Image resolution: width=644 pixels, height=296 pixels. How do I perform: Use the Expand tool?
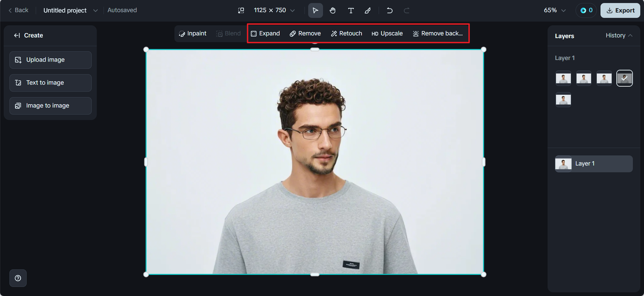[265, 34]
